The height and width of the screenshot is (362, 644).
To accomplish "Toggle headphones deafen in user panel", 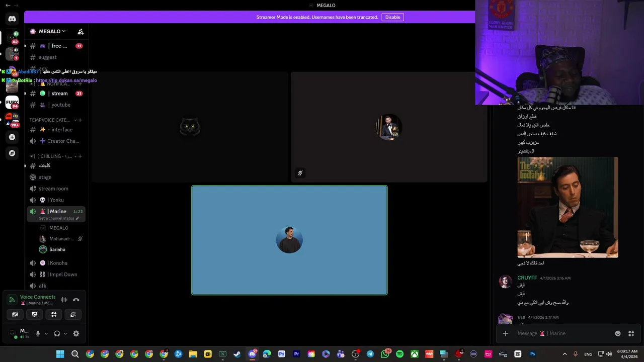I will [x=57, y=333].
